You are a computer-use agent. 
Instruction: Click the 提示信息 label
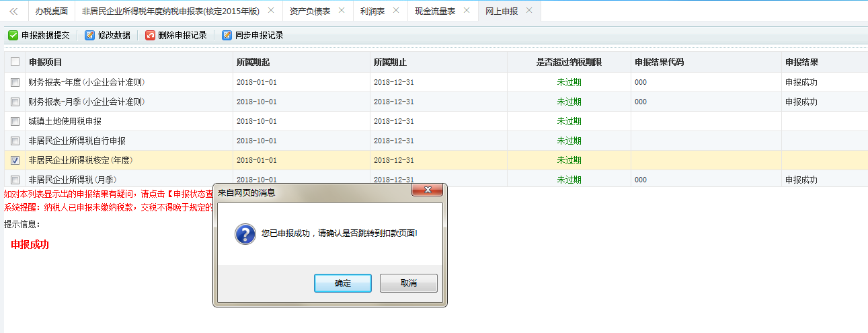coord(22,224)
